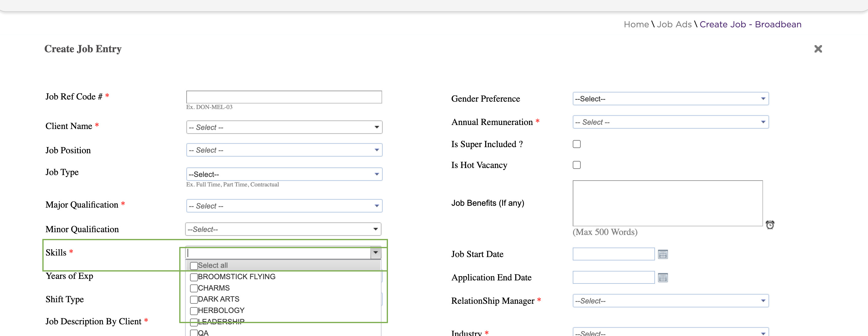Focus the Job Start Date field

[614, 254]
